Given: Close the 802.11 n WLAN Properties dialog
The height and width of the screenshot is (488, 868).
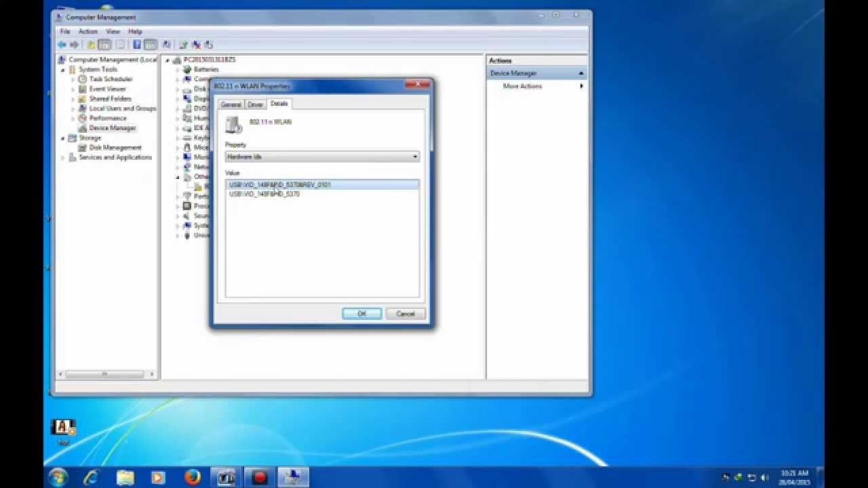Looking at the screenshot, I should coord(418,85).
